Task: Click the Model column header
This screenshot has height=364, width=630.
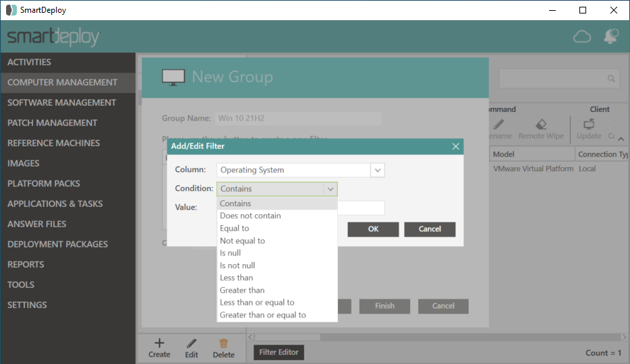Action: (x=532, y=154)
